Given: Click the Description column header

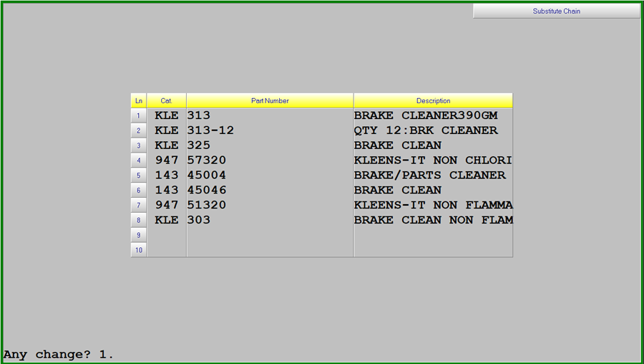Looking at the screenshot, I should (x=434, y=101).
